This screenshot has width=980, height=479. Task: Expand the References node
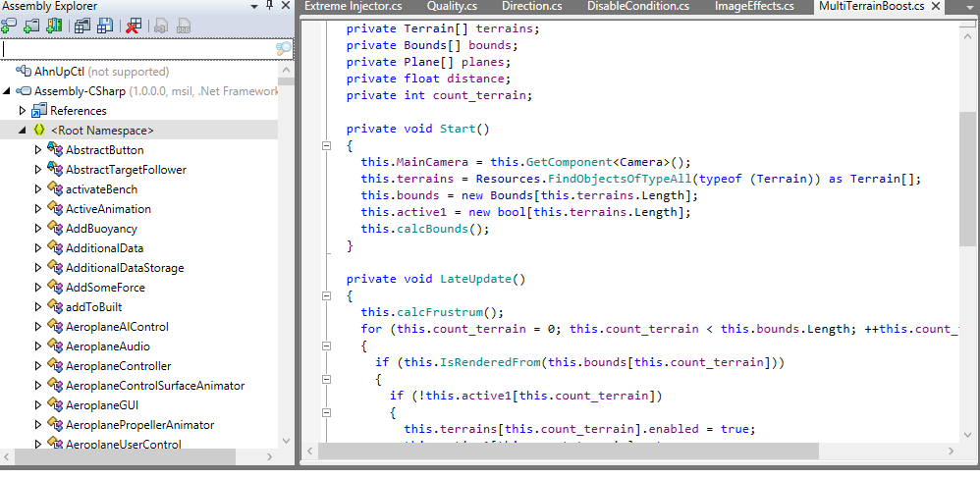click(24, 111)
